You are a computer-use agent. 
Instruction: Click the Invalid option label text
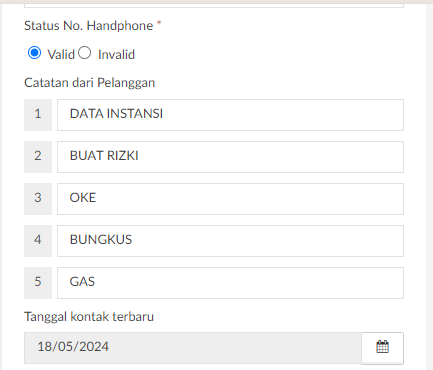[116, 54]
